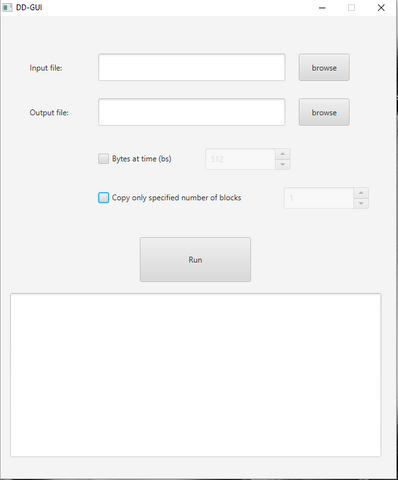Browse for the output file

coord(324,112)
